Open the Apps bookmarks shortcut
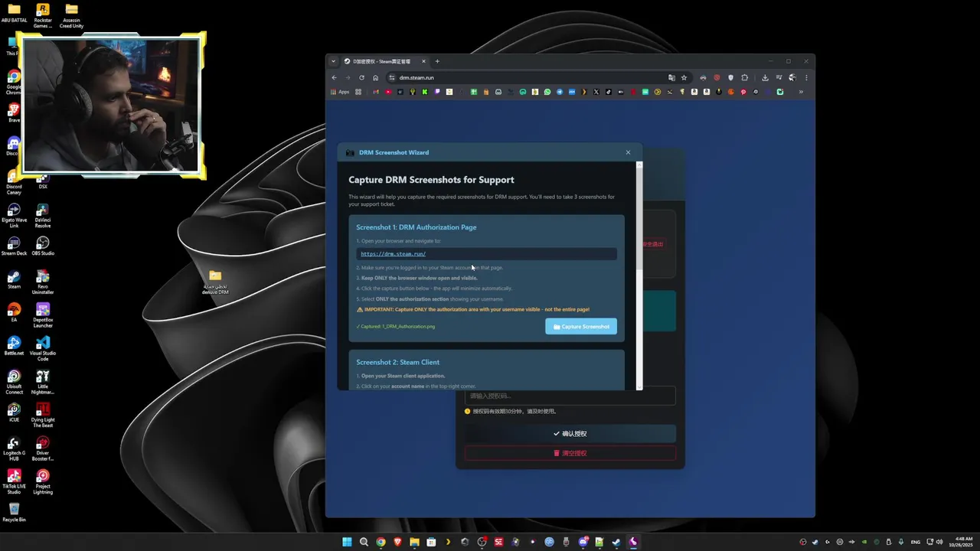Image resolution: width=980 pixels, height=551 pixels. 340,92
